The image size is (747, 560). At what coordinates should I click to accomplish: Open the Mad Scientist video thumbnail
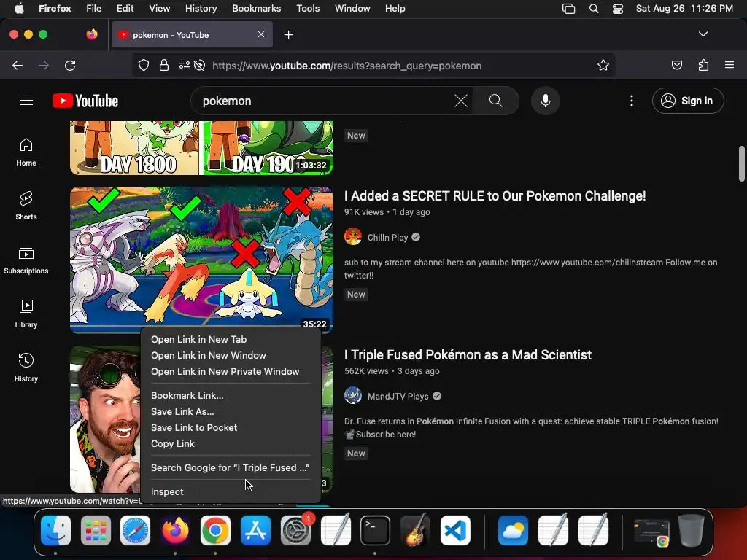pos(105,419)
